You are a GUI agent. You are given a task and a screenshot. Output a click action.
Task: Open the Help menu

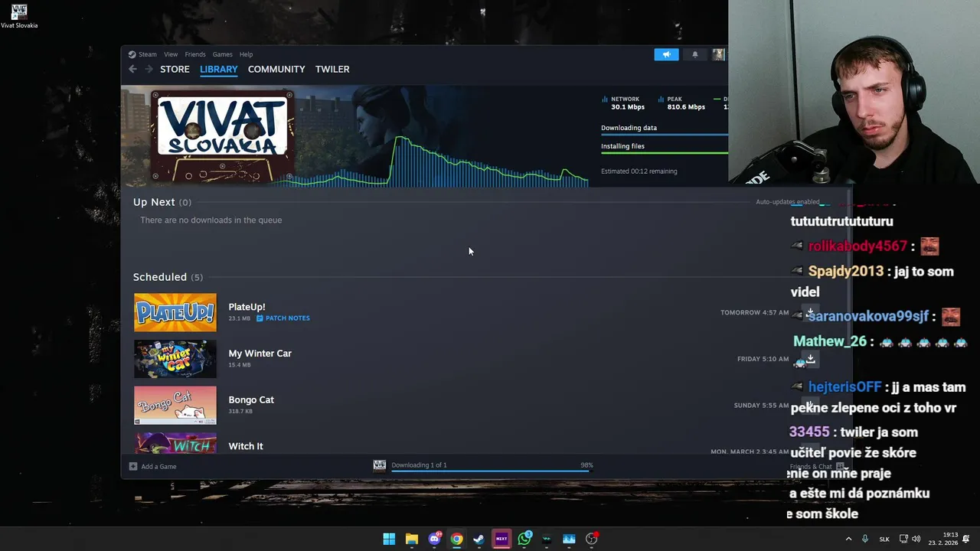246,54
